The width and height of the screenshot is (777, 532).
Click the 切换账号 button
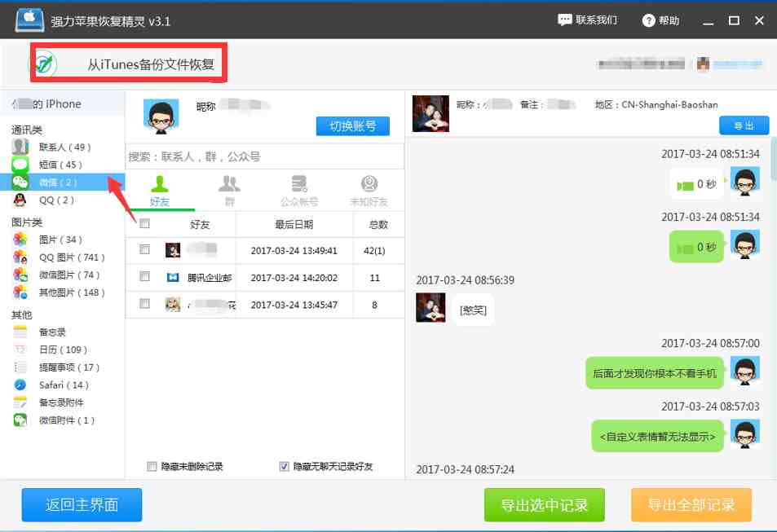353,126
